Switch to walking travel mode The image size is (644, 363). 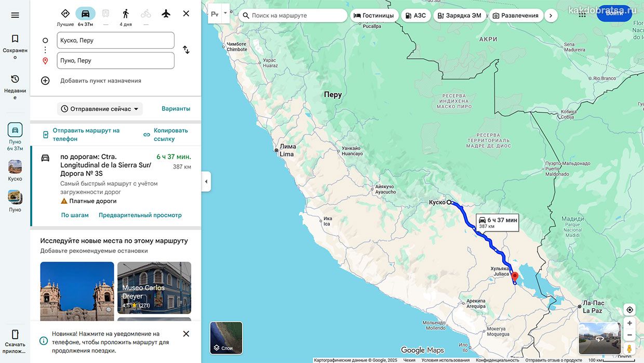126,14
